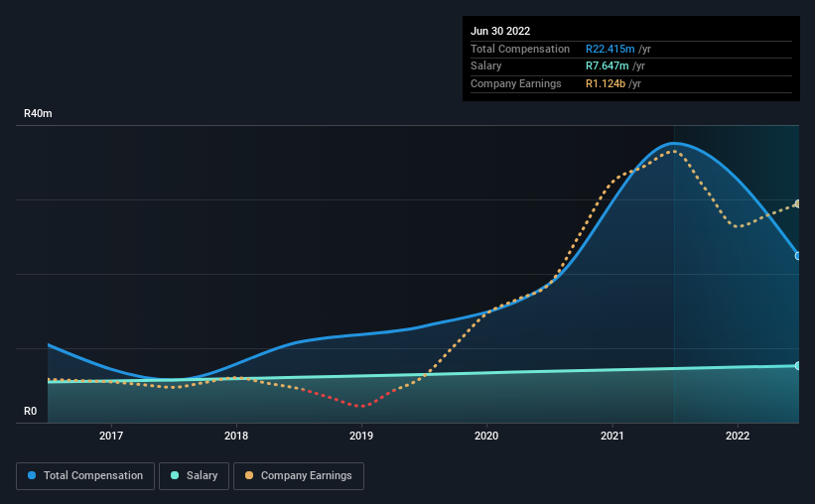Click the Jun 30 2022 tooltip date

coord(500,31)
